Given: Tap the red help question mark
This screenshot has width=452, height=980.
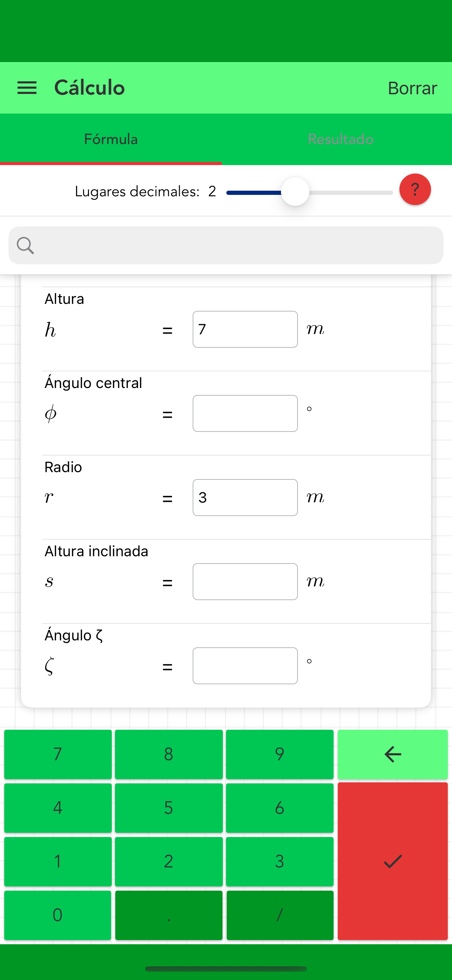Looking at the screenshot, I should [x=415, y=190].
